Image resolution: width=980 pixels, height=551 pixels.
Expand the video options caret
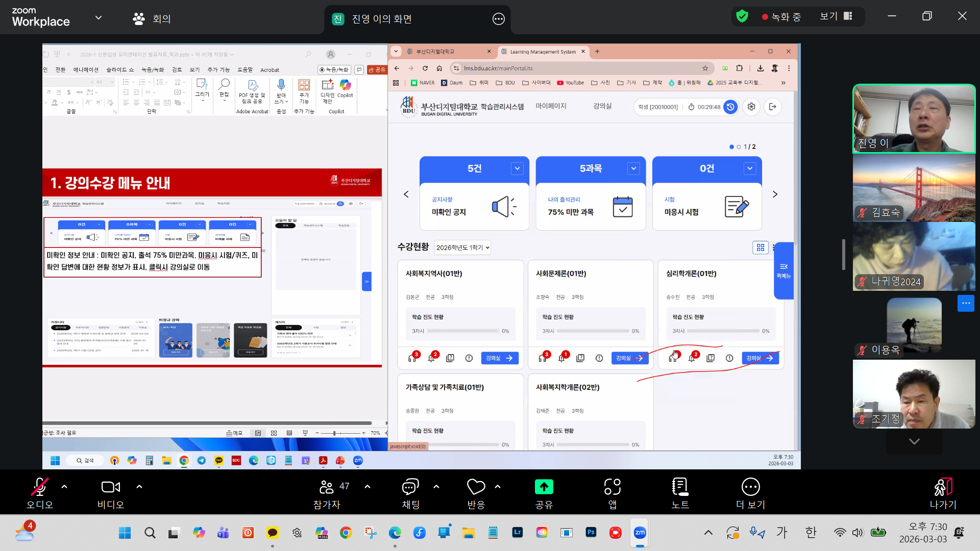pos(139,487)
